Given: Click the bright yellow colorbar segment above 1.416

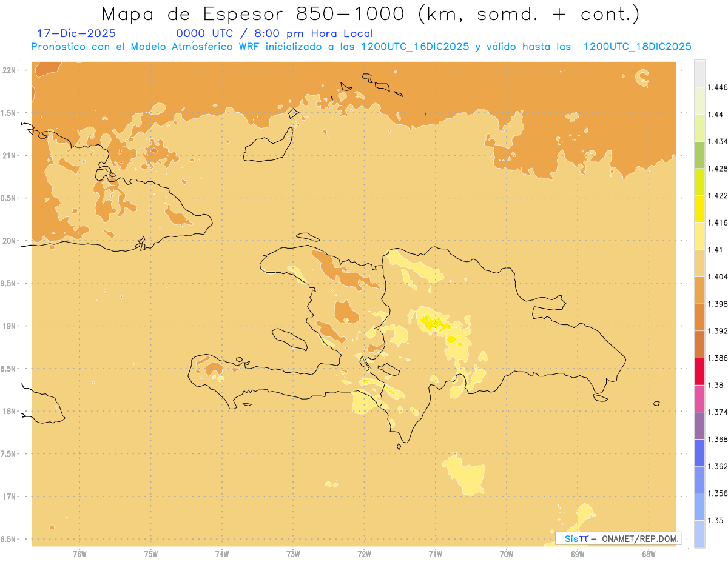Looking at the screenshot, I should [x=699, y=209].
